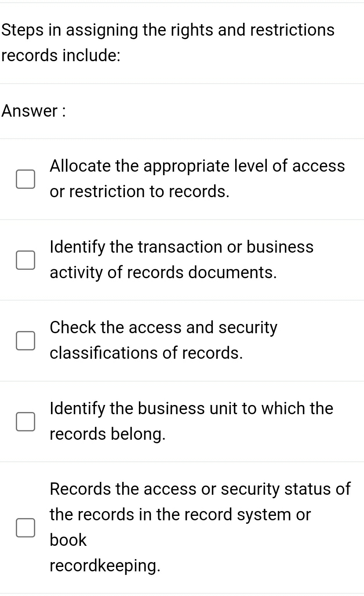Click the word 'book' in last option
This screenshot has height=596, width=364.
point(68,540)
